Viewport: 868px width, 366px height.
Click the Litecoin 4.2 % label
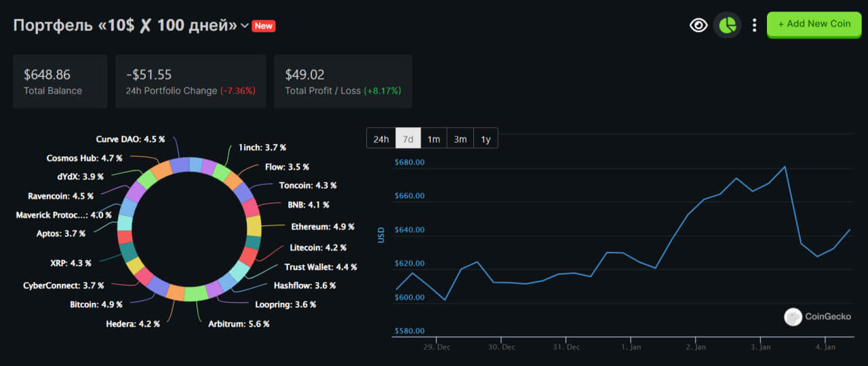pos(318,248)
